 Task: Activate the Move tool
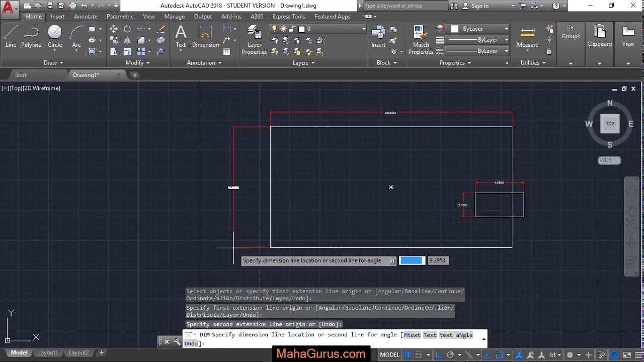(114, 29)
